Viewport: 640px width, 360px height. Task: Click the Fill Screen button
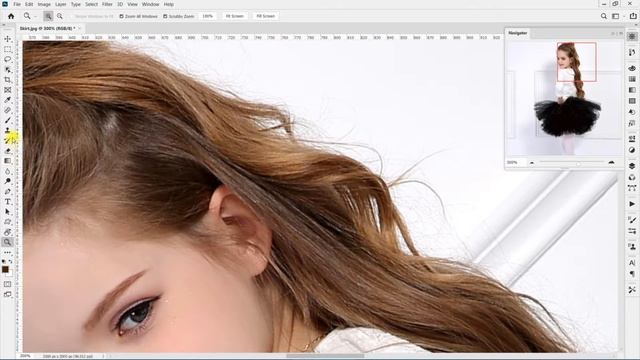[266, 16]
